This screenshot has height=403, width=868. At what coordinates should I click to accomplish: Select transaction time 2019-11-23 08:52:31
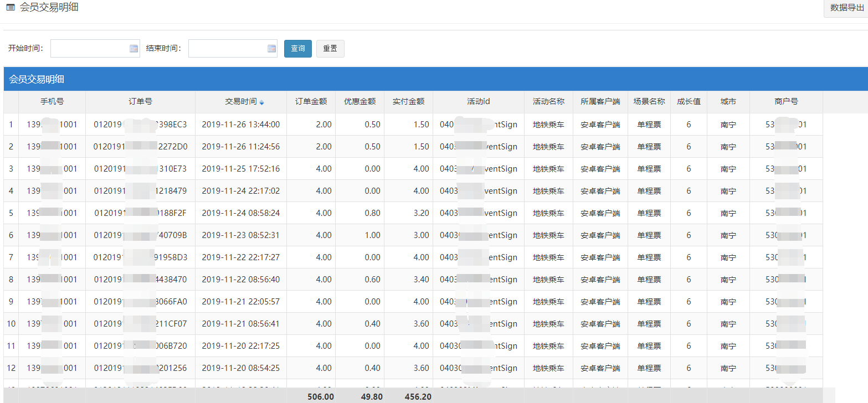pyautogui.click(x=240, y=235)
